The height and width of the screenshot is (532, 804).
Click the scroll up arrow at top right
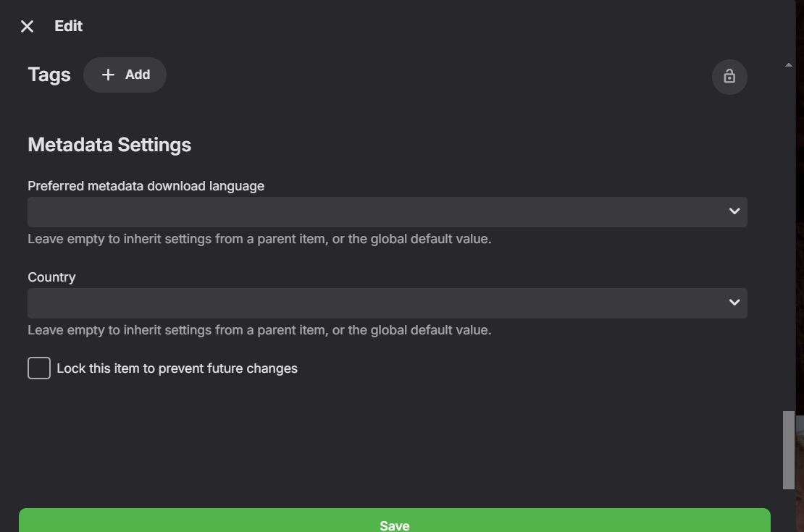click(x=789, y=65)
